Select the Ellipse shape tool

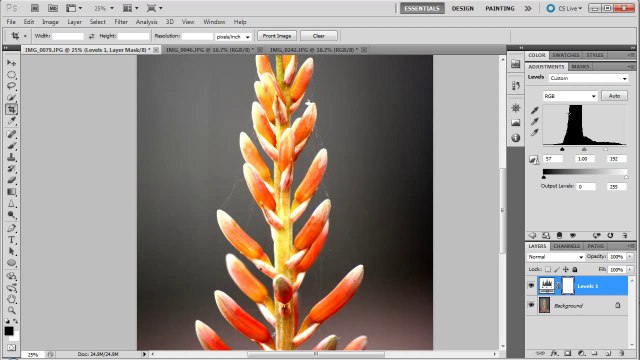pyautogui.click(x=11, y=263)
